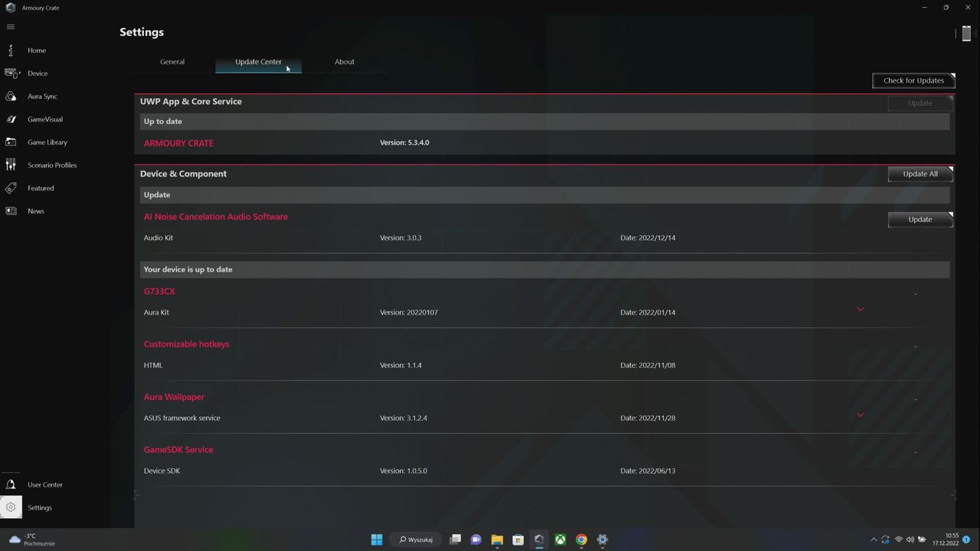
Task: Click AI Noise Cancelation Audio Software title
Action: (216, 217)
